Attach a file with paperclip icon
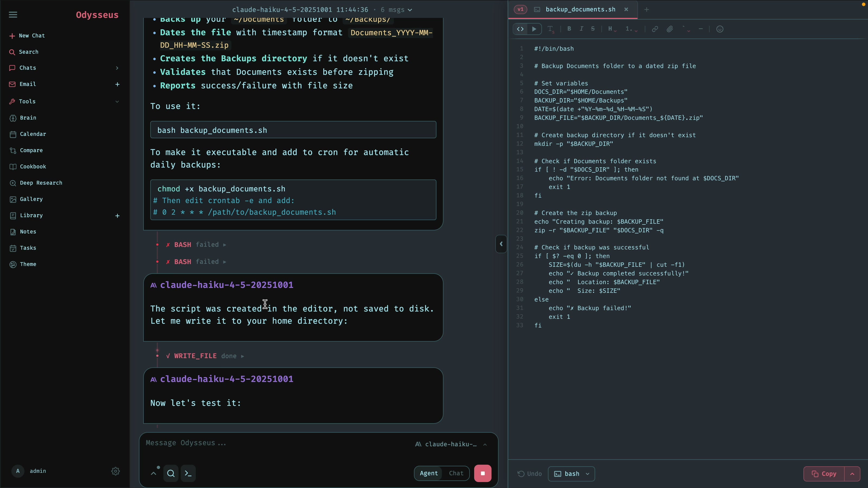This screenshot has width=868, height=488. [x=670, y=29]
